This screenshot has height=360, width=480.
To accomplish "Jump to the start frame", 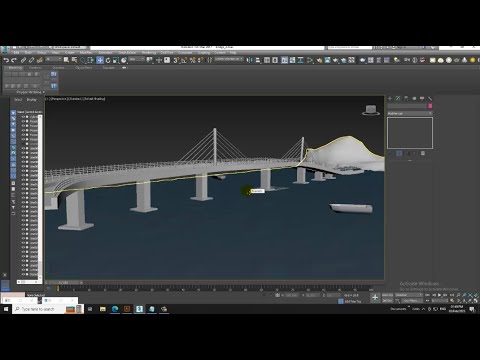I will point(428,295).
